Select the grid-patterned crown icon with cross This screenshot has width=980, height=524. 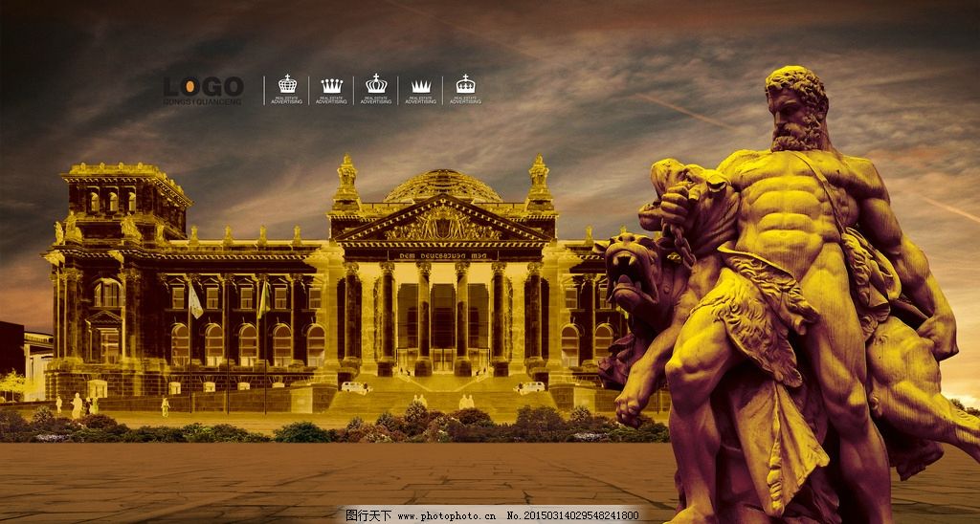point(287,83)
